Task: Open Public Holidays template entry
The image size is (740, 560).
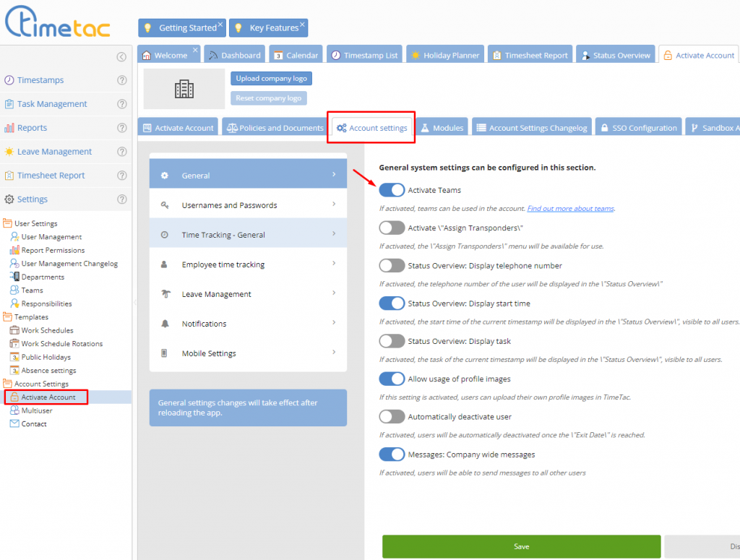Action: [x=46, y=357]
